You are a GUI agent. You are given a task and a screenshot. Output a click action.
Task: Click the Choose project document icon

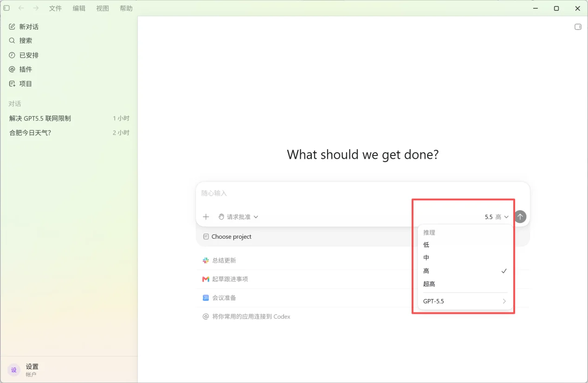206,237
